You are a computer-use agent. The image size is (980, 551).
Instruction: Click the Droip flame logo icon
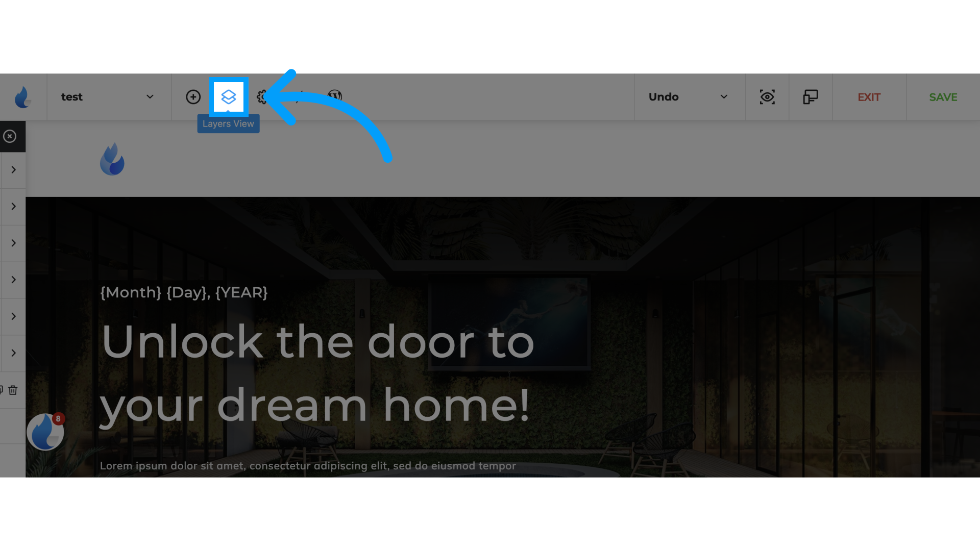pos(23,97)
